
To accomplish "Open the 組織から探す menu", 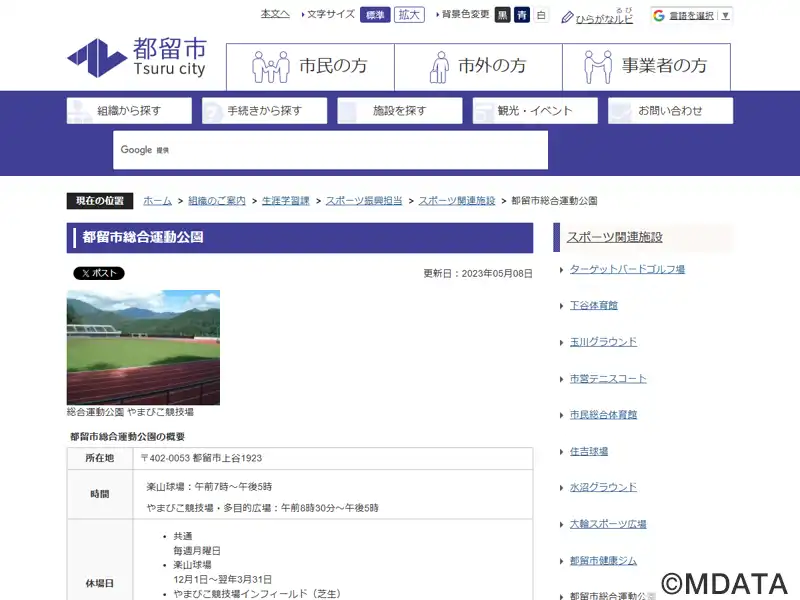I will (x=129, y=111).
